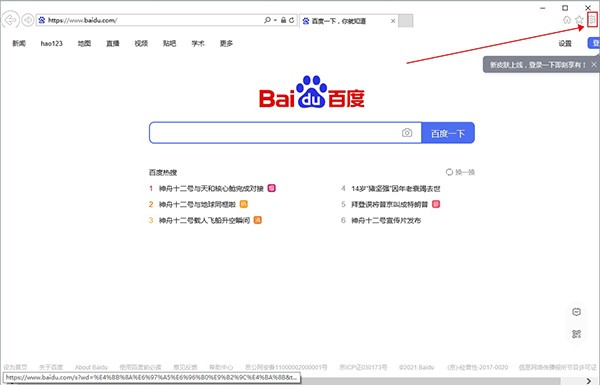The width and height of the screenshot is (600, 385).
Task: Click 换一换 to refresh hot searches
Action: pos(460,172)
